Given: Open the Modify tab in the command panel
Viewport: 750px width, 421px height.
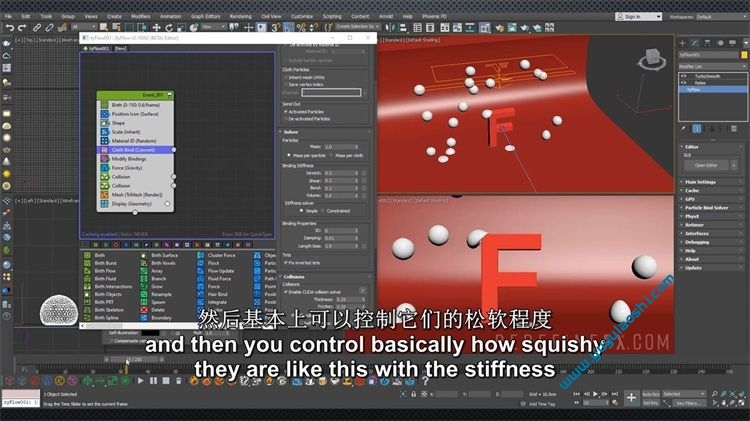Looking at the screenshot, I should pos(695,43).
